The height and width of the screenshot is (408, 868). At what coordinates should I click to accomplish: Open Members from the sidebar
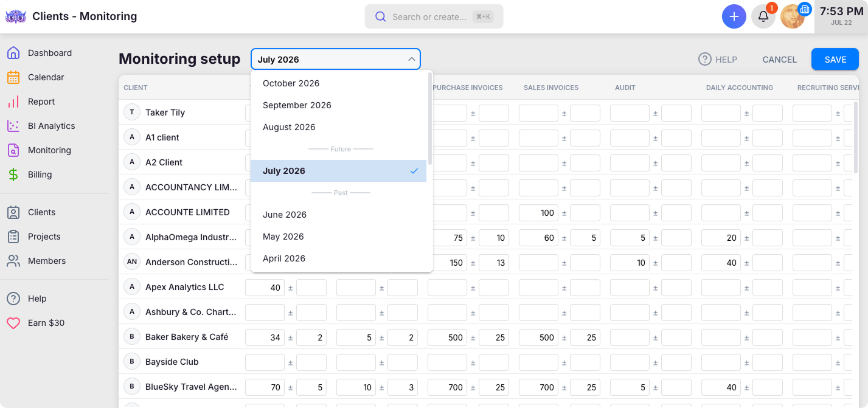[36, 261]
